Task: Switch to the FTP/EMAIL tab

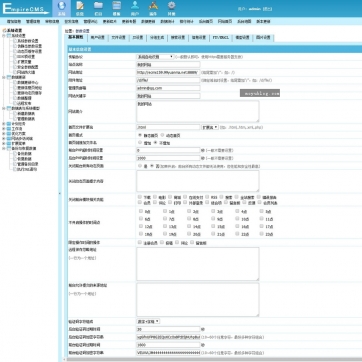Action: click(221, 38)
